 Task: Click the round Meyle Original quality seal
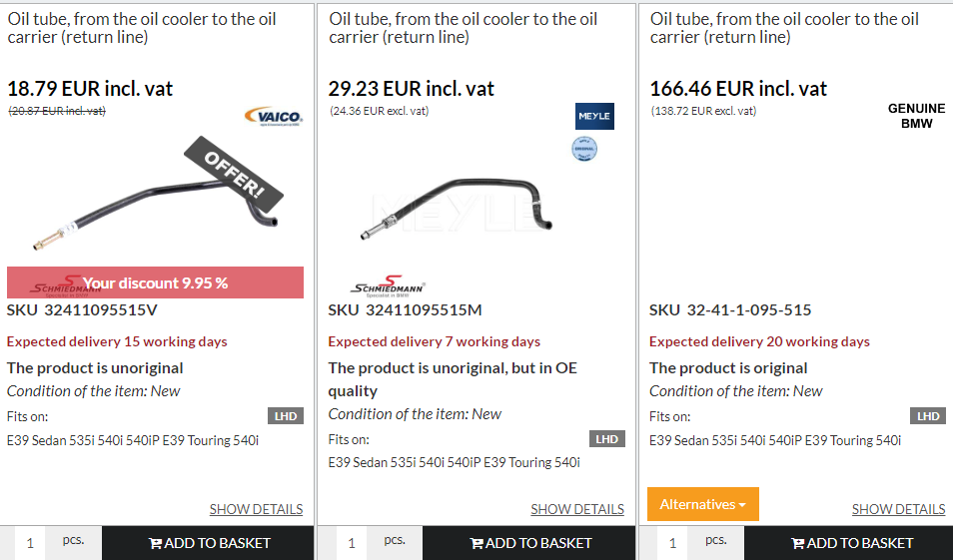tap(584, 149)
